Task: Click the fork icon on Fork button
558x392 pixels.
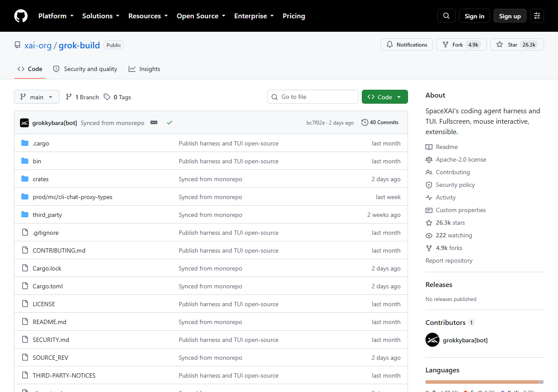Action: tap(445, 44)
